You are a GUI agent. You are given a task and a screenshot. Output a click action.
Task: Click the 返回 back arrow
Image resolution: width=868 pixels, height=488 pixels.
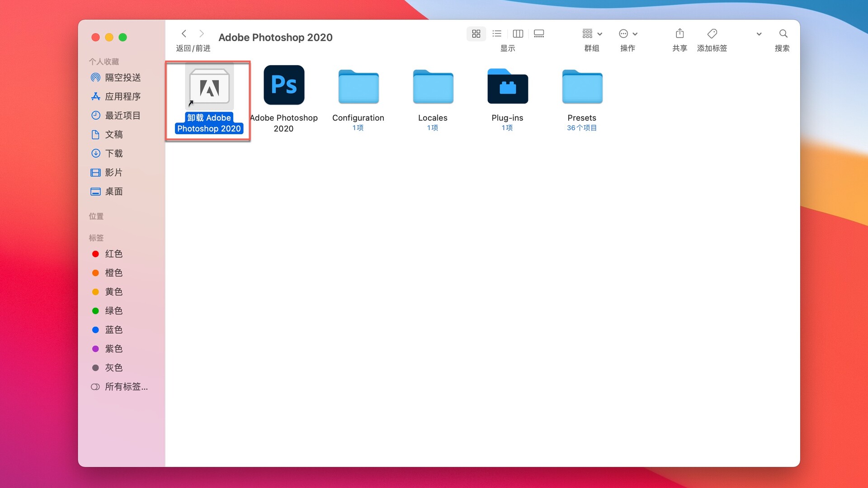184,33
